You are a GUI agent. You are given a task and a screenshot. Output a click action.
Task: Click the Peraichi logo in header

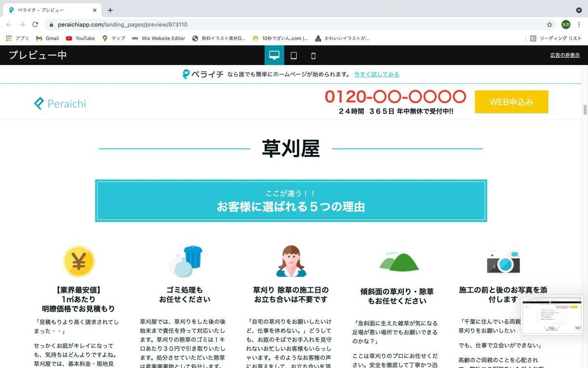click(60, 103)
